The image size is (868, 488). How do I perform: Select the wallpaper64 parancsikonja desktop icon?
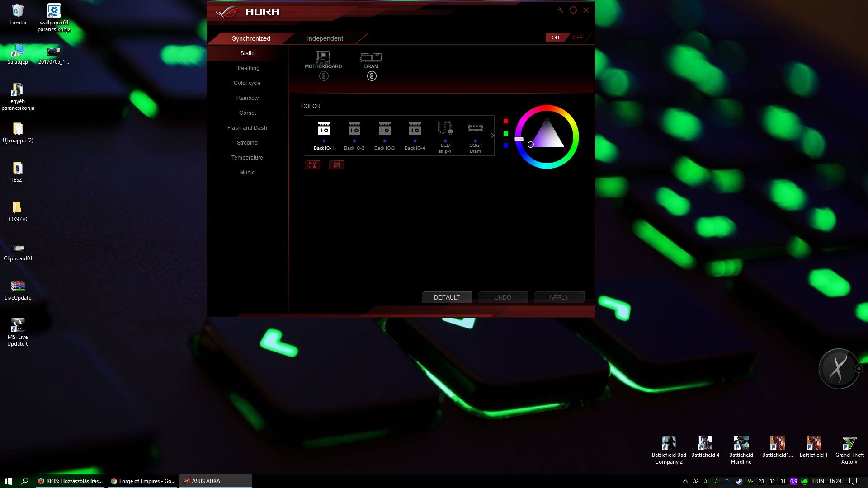pyautogui.click(x=54, y=18)
